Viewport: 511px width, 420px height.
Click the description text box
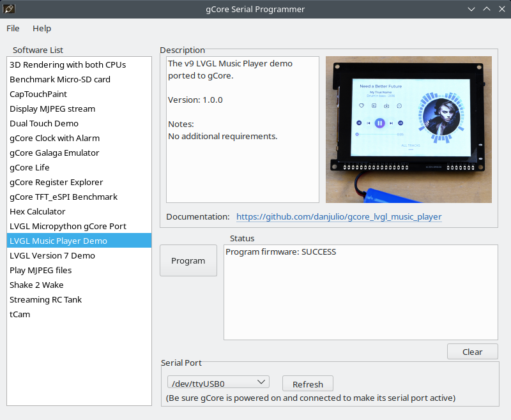pyautogui.click(x=242, y=166)
